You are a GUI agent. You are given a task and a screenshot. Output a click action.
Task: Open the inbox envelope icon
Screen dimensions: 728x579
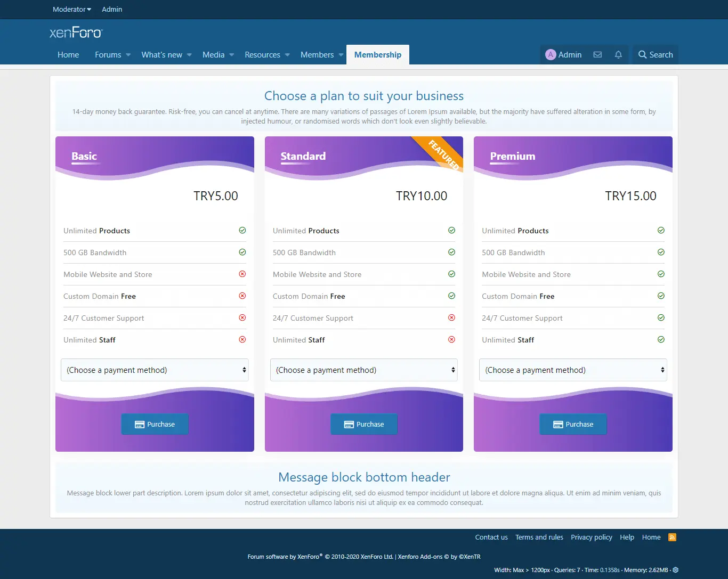[x=597, y=55]
